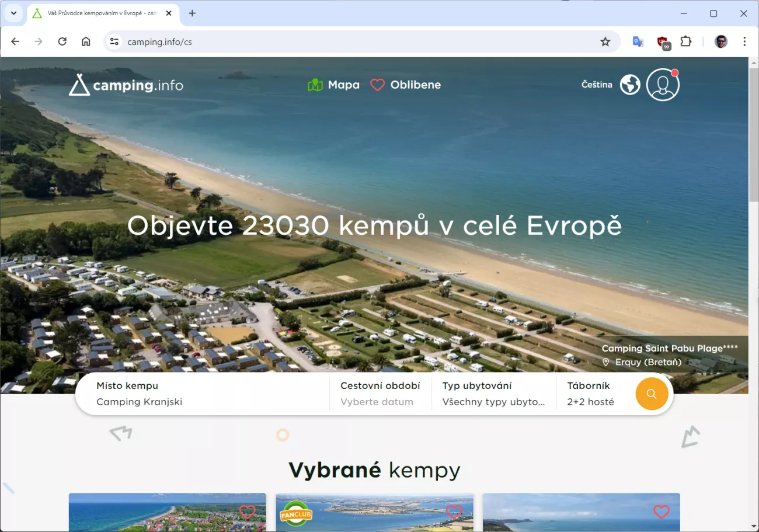Open a new browser tab
Image resolution: width=759 pixels, height=532 pixels.
click(192, 13)
